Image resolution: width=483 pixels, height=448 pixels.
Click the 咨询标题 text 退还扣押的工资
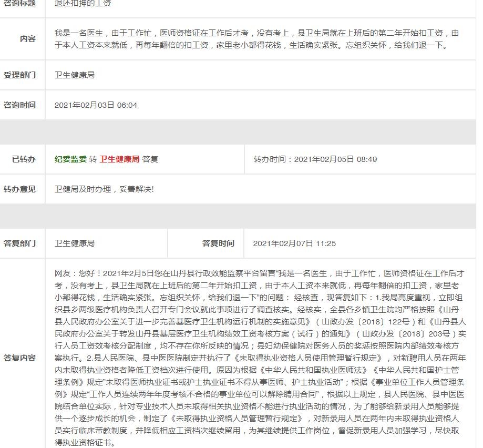(x=83, y=4)
